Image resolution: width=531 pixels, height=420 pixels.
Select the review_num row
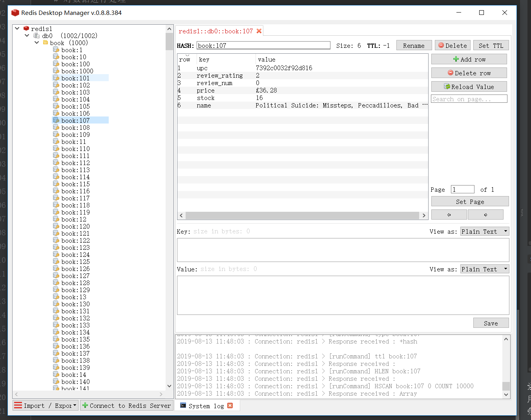pyautogui.click(x=303, y=83)
